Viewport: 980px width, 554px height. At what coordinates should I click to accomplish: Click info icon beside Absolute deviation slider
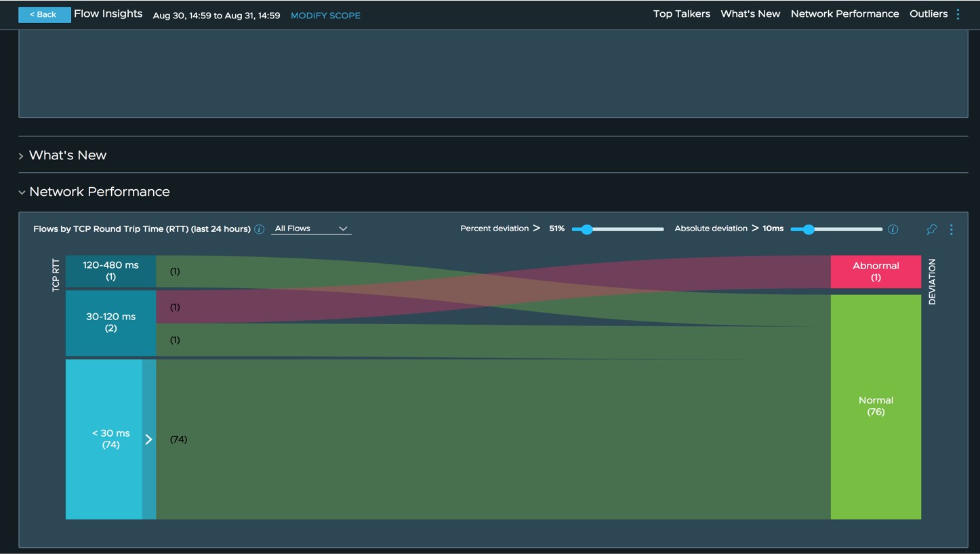pos(893,229)
